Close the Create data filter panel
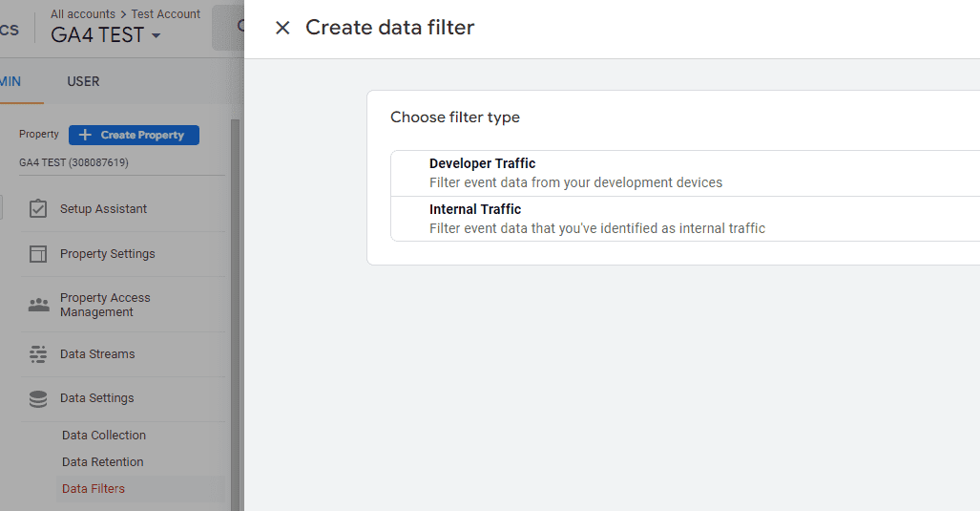Image resolution: width=980 pixels, height=511 pixels. pyautogui.click(x=282, y=28)
